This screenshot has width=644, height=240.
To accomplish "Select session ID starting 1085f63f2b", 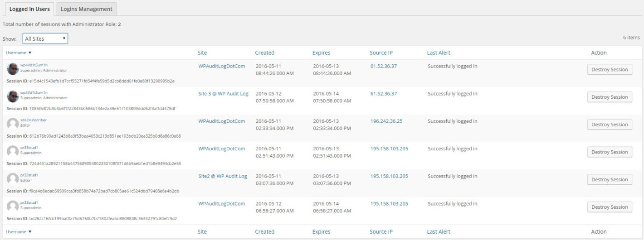I will pos(102,109).
